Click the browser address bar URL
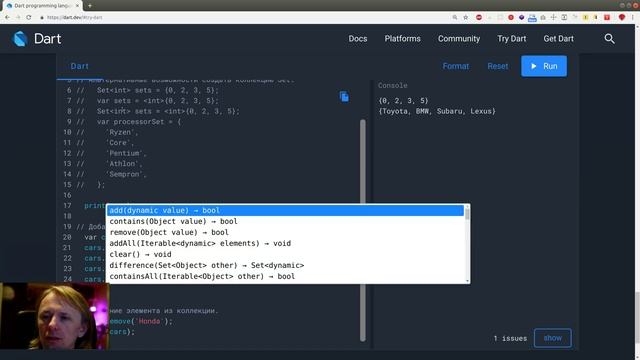Image resolution: width=640 pixels, height=360 pixels. click(x=75, y=18)
